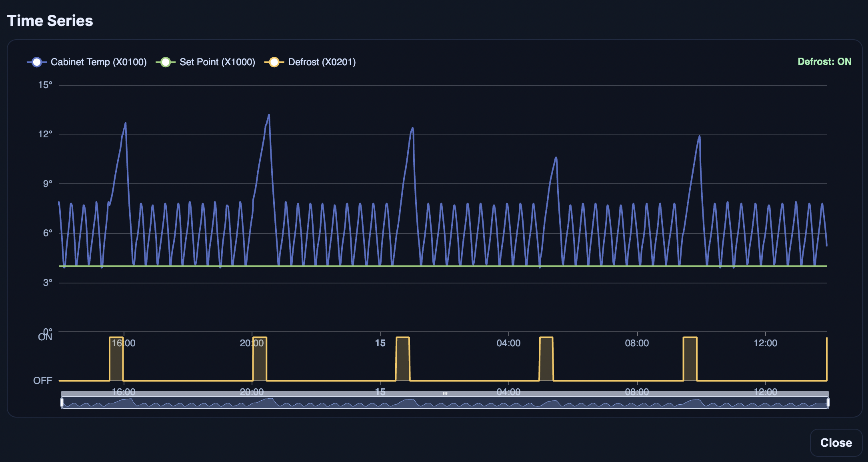Hide the Set Point (X1000) series
The image size is (868, 462).
coord(218,62)
